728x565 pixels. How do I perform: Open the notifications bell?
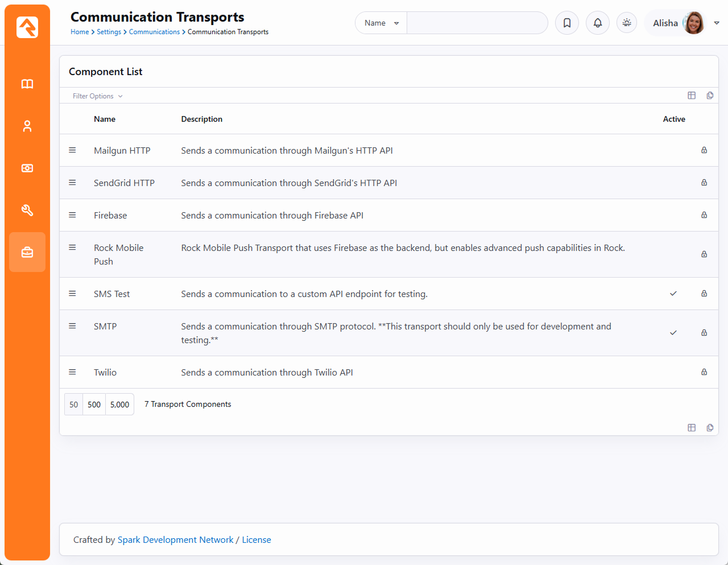coord(598,23)
